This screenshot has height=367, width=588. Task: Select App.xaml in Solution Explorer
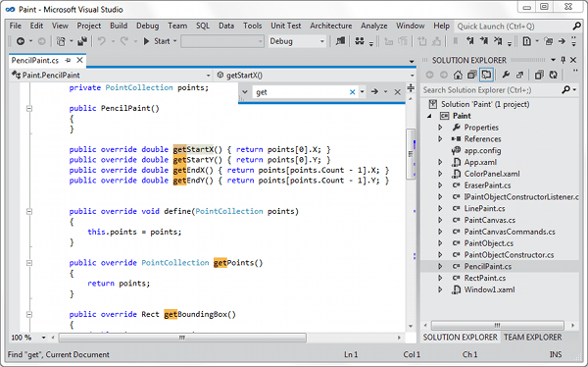click(480, 162)
